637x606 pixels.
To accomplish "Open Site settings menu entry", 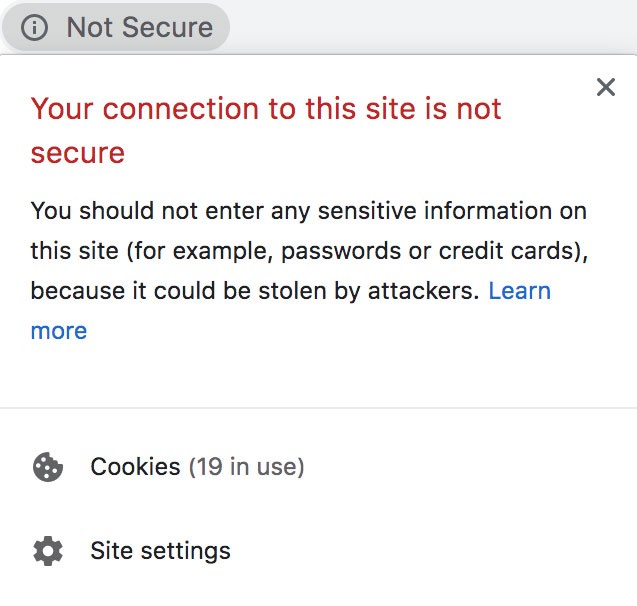I will pyautogui.click(x=318, y=551).
